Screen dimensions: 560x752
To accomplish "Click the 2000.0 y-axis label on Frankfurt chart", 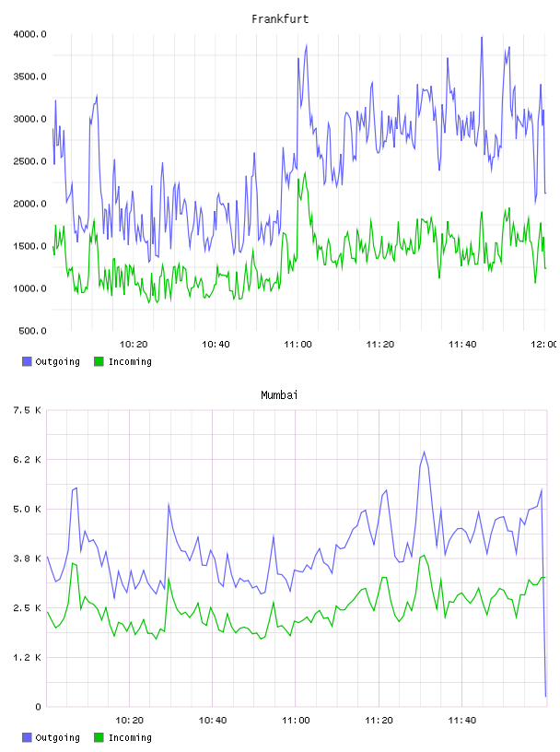I will click(29, 204).
